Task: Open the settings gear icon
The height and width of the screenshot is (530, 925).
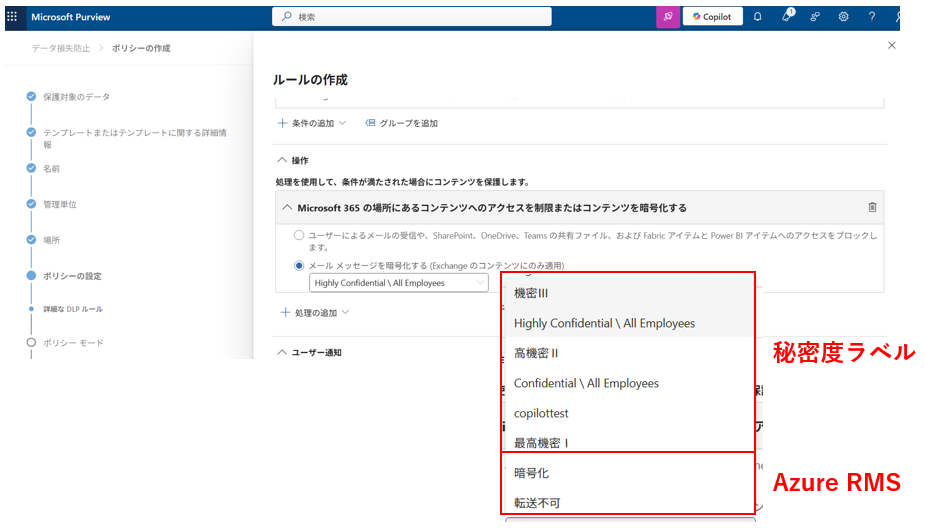Action: tap(843, 17)
